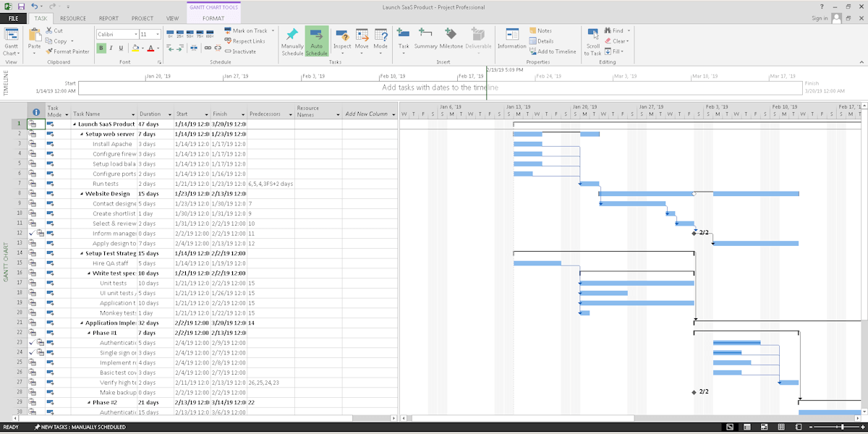
Task: Switch to the PROJECT tab
Action: [x=142, y=18]
